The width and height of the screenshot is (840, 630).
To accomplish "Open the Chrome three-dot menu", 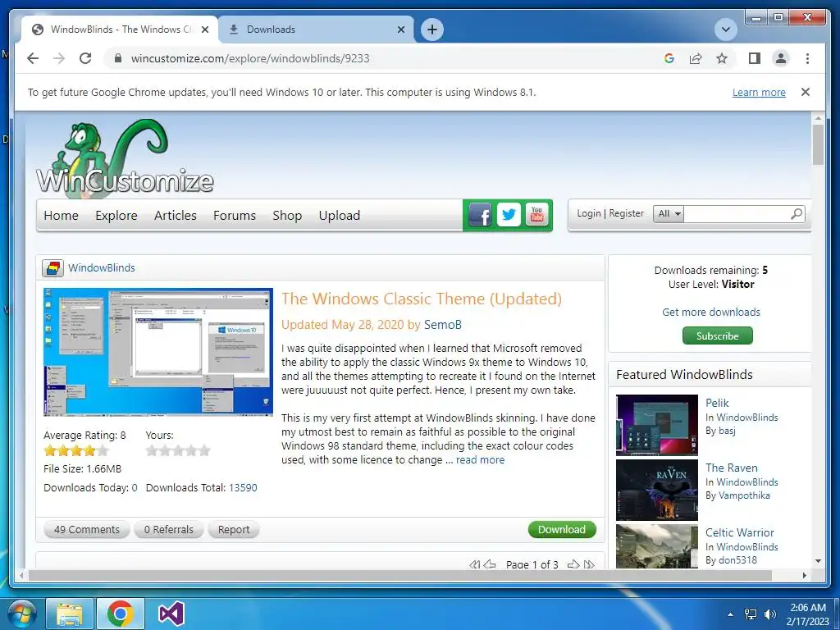I will [807, 58].
